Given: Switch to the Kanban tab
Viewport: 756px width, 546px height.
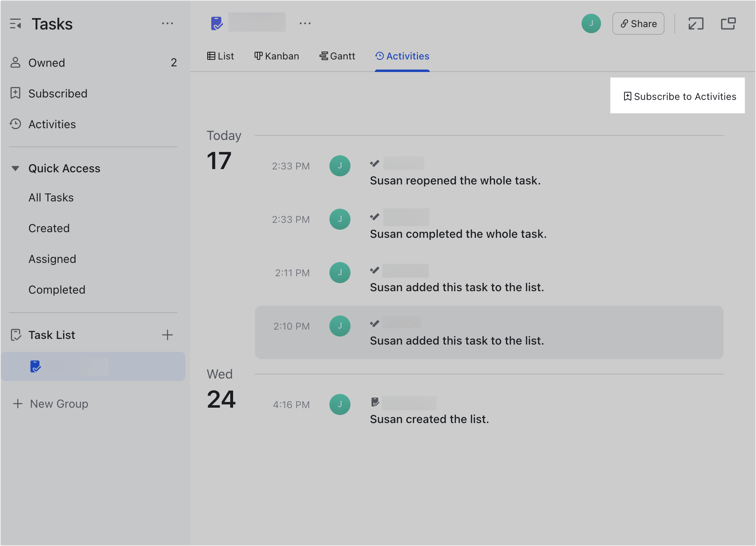Looking at the screenshot, I should pos(276,56).
